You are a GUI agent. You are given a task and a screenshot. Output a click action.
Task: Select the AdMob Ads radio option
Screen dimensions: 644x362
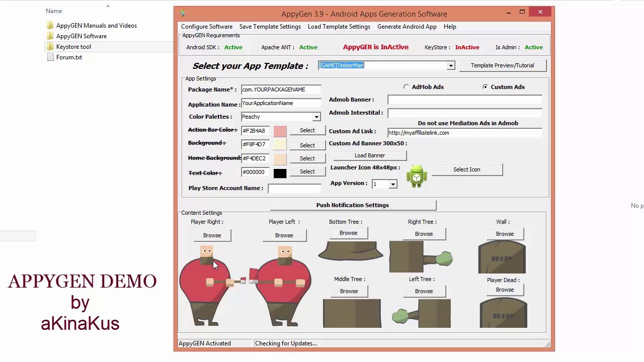pos(406,87)
